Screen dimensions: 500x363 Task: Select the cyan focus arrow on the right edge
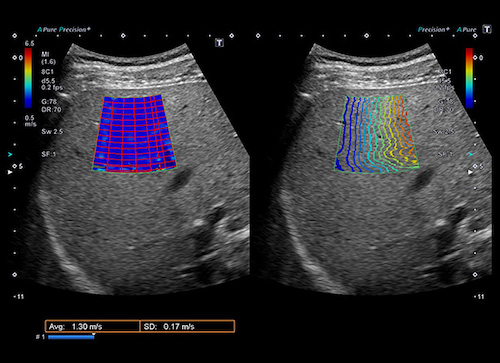tap(470, 155)
